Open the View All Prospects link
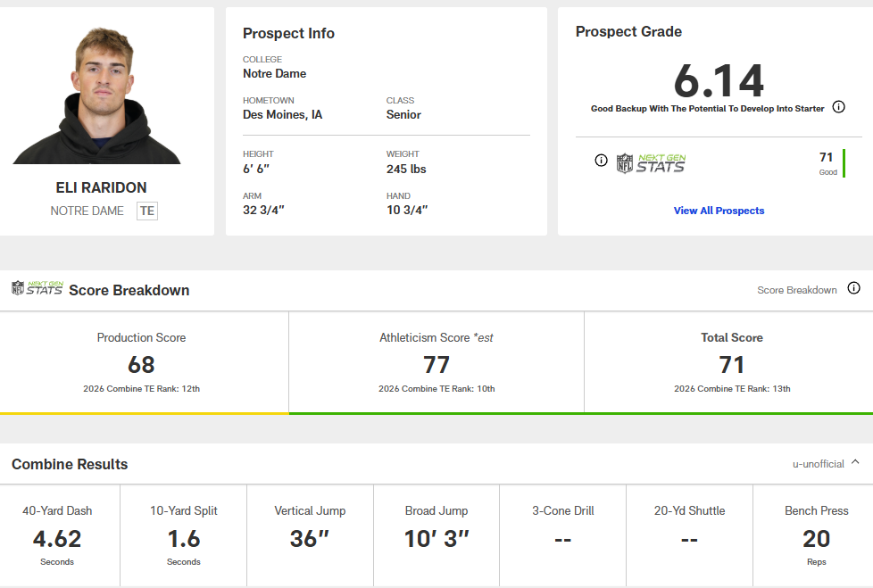Image resolution: width=873 pixels, height=588 pixels. click(719, 211)
